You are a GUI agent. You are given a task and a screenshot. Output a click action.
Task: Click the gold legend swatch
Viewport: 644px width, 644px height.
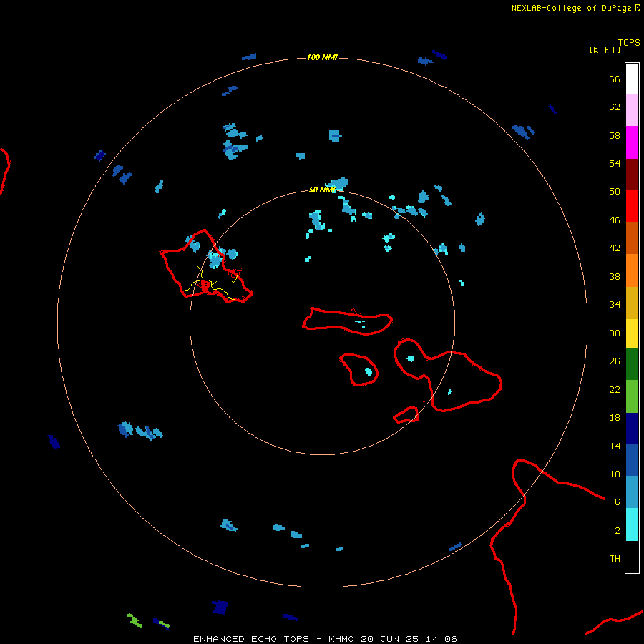click(x=632, y=303)
